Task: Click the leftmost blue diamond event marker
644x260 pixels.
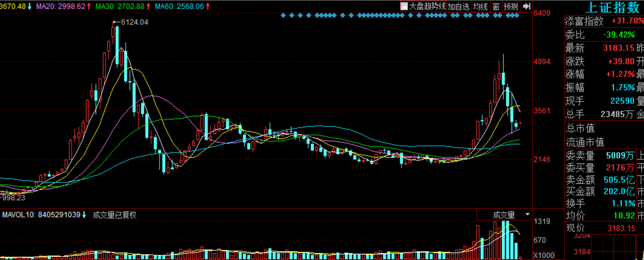Action: pyautogui.click(x=283, y=15)
